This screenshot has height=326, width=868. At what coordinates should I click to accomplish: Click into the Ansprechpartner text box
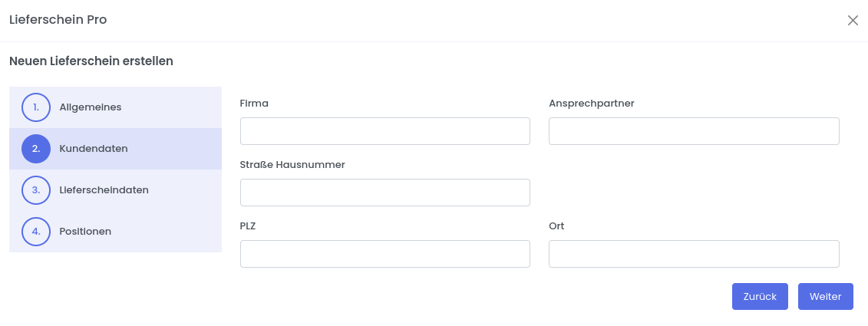(x=694, y=131)
